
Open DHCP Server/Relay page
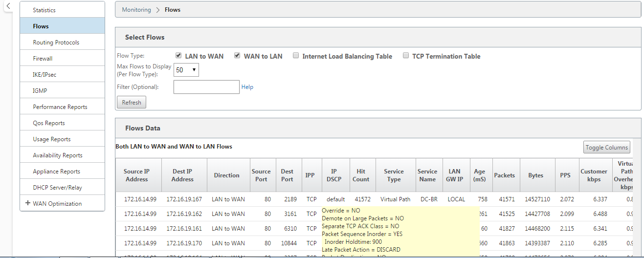(x=62, y=187)
